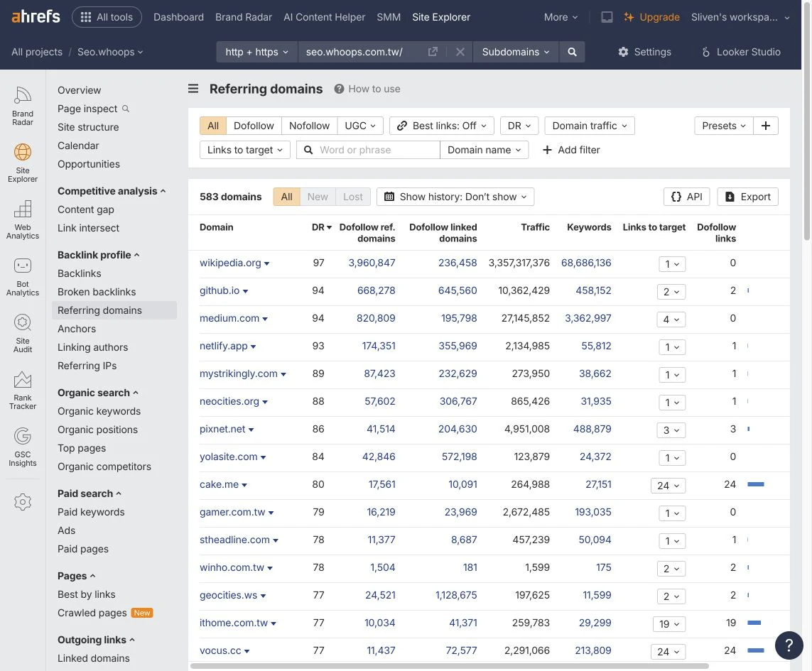Collapse the Competitive analysis section
812x671 pixels.
(112, 191)
